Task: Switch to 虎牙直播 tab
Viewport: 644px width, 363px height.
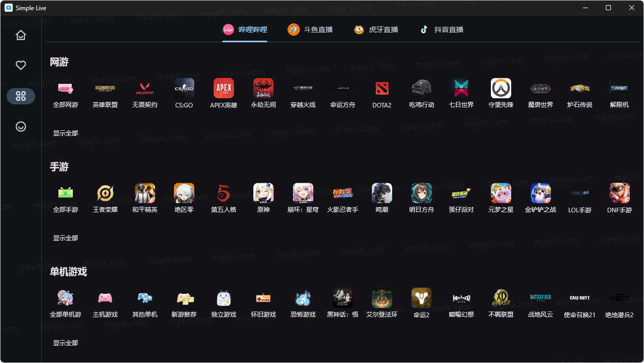Action: pos(376,30)
